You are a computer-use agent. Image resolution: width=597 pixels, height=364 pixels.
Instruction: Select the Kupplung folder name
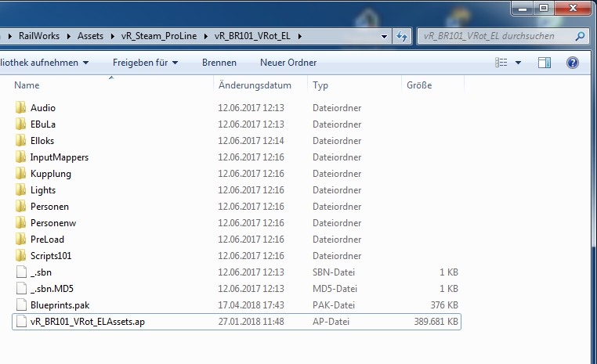pyautogui.click(x=51, y=174)
